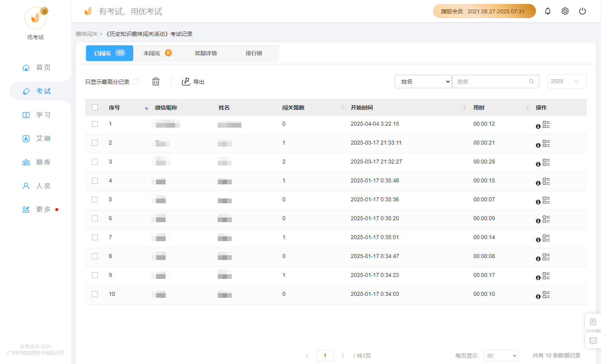Screen dimensions: 601x364
Task: Check the row 6 checkbox
Action: 95,218
